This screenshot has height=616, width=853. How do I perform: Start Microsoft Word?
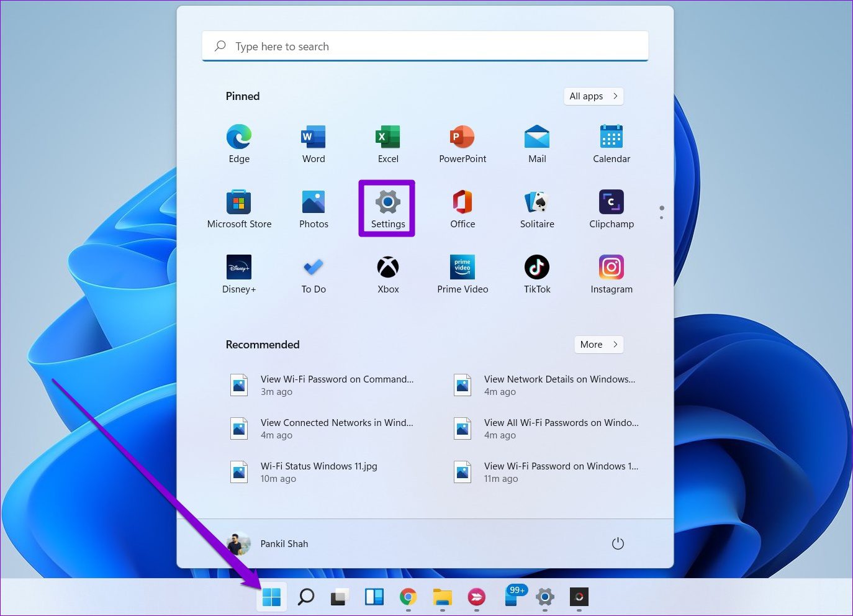tap(313, 143)
